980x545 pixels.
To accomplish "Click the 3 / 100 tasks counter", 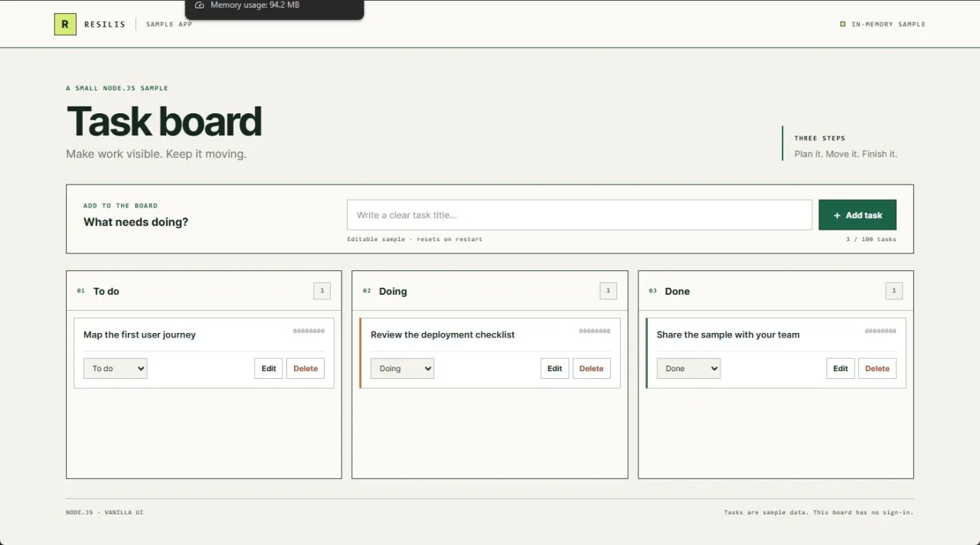I will (871, 239).
